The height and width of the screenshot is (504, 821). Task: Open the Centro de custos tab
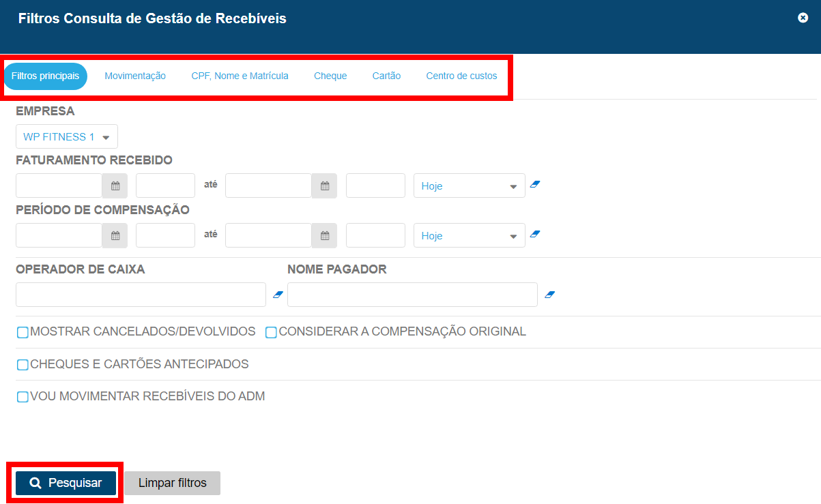coord(461,76)
